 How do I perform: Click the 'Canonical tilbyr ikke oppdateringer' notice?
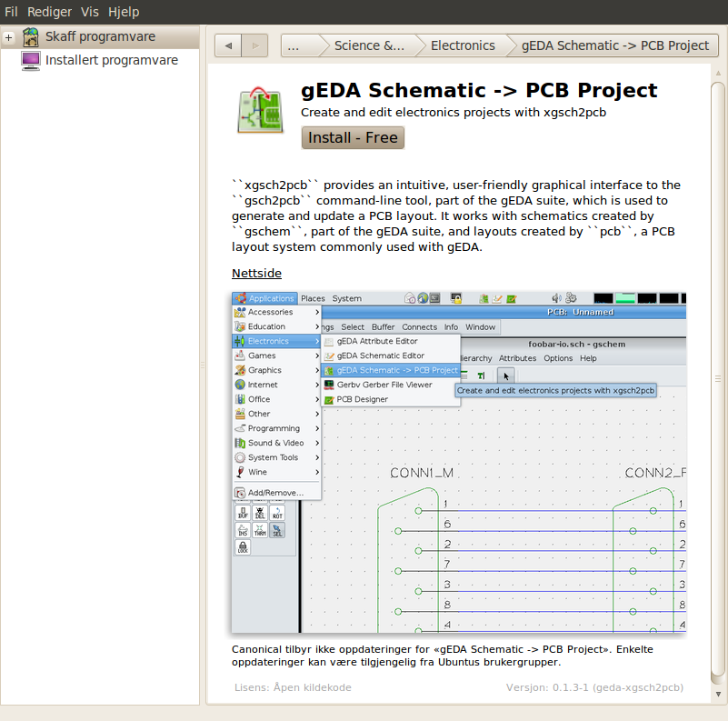tap(442, 656)
